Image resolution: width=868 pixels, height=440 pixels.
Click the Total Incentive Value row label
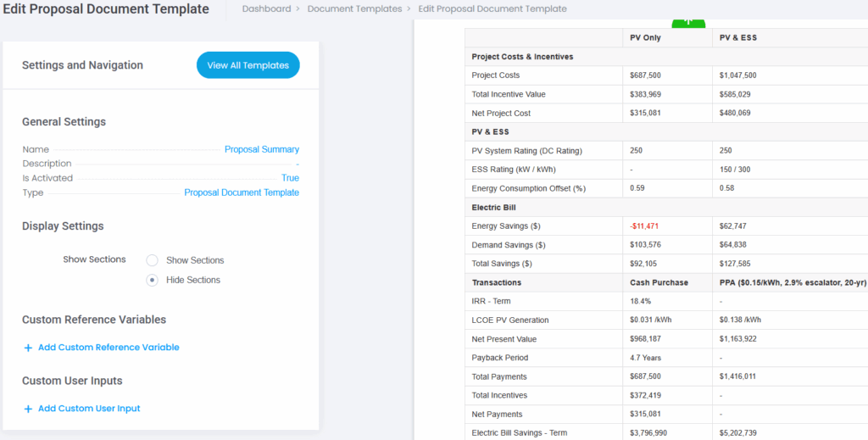(x=509, y=94)
